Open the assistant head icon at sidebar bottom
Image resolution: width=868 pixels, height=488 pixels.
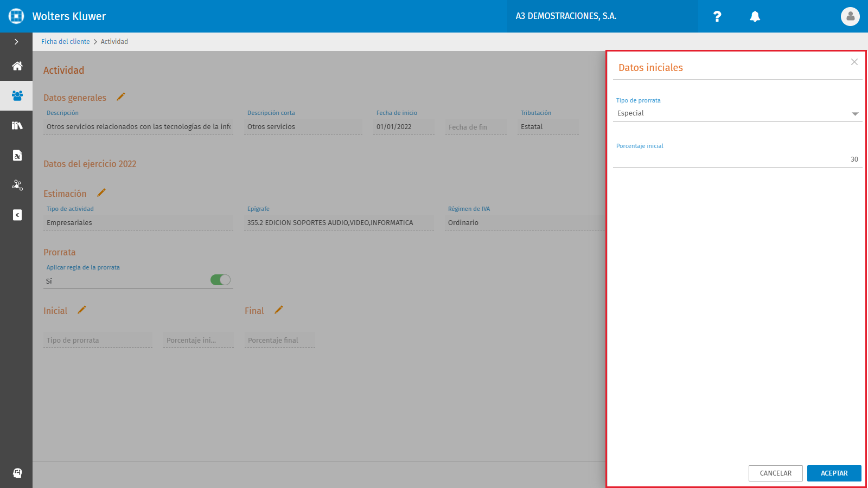pos(17,473)
